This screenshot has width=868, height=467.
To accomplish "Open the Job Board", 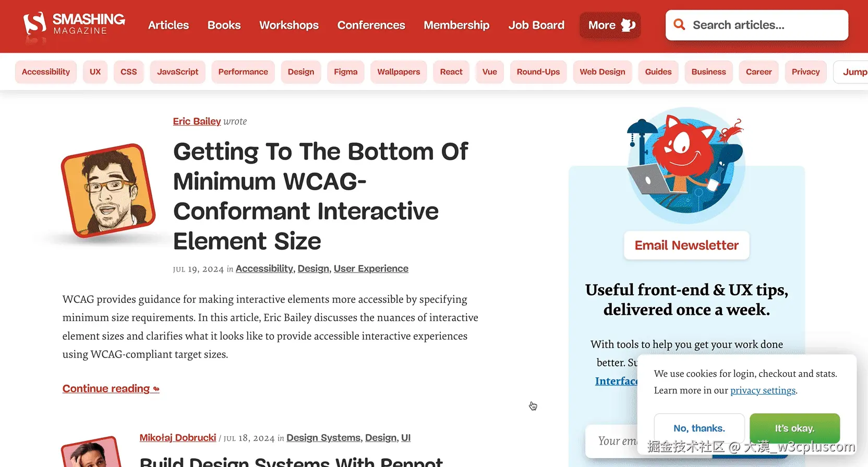I will coord(536,25).
